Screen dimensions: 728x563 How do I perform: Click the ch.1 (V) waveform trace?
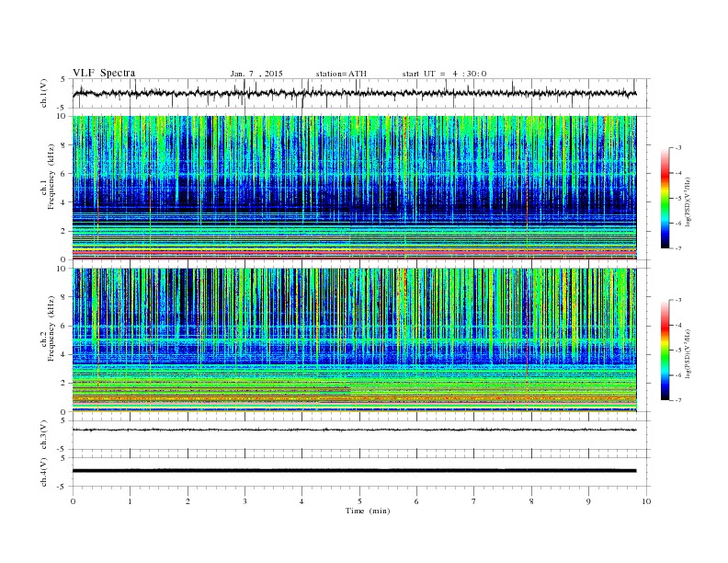354,93
